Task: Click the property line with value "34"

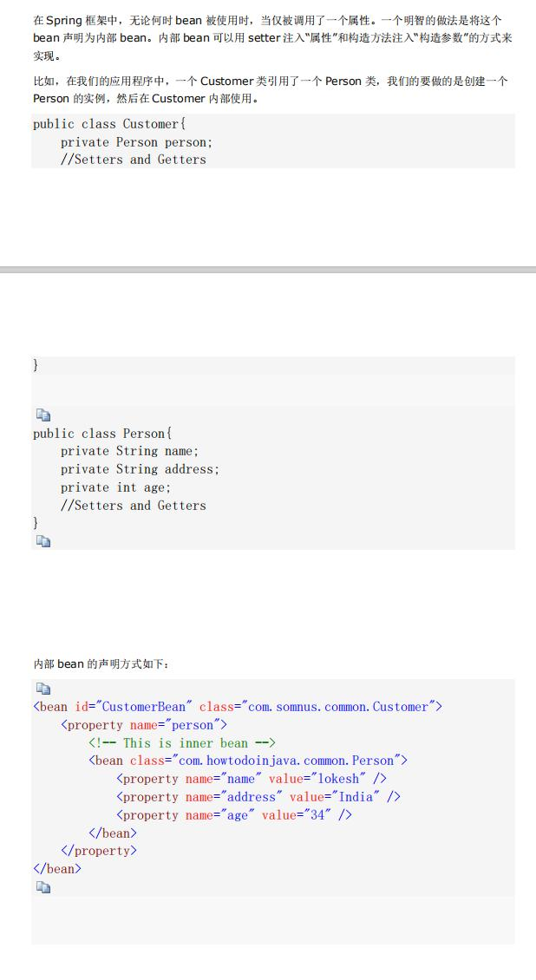Action: (233, 814)
